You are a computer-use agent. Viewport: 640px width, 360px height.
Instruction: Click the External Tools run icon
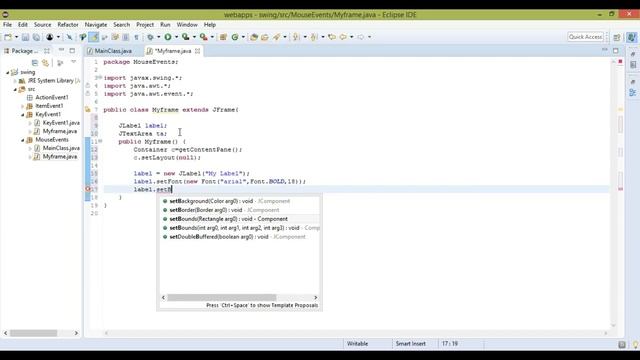pyautogui.click(x=203, y=37)
